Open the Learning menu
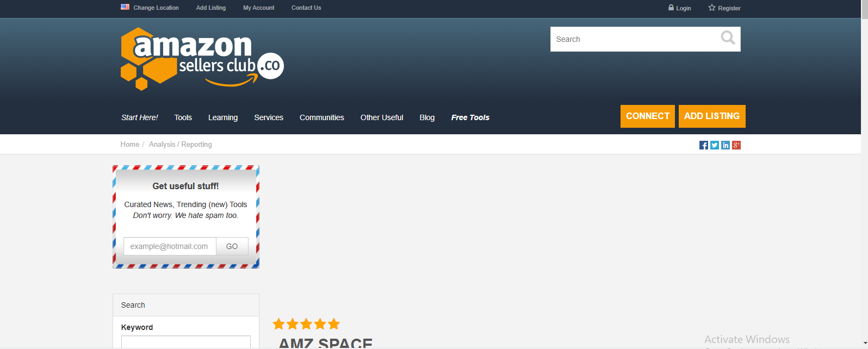Viewport: 868px width, 349px height. point(223,117)
